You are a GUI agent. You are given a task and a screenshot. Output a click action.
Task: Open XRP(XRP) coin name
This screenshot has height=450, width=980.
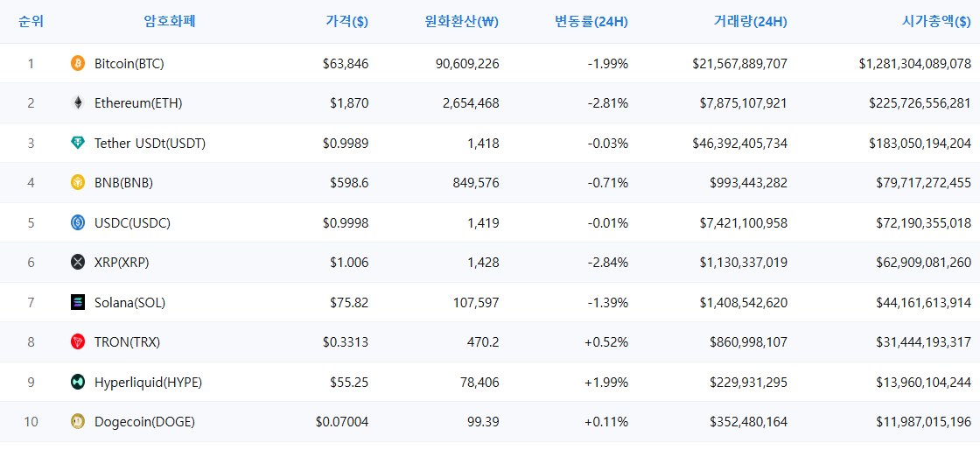[122, 263]
